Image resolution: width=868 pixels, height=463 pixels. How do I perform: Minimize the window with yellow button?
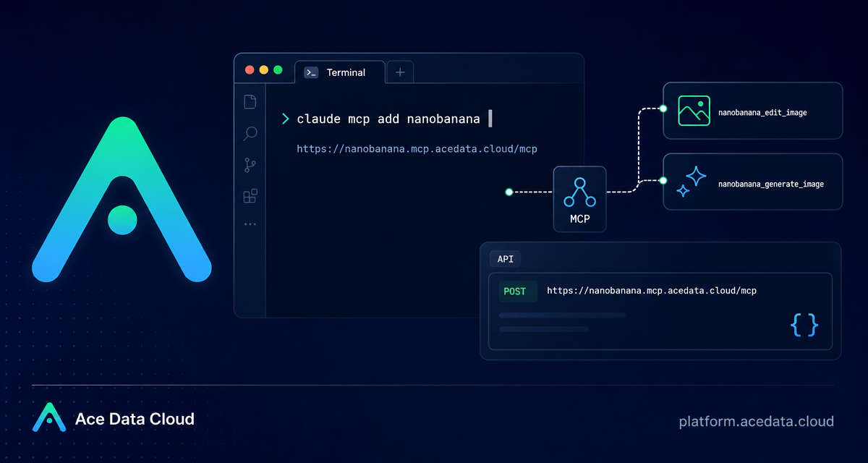[x=264, y=70]
